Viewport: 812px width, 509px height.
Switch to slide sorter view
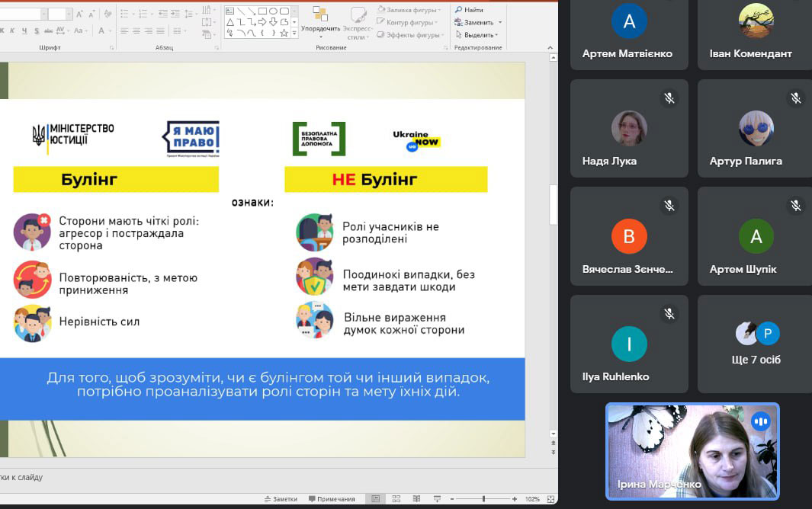tap(396, 498)
